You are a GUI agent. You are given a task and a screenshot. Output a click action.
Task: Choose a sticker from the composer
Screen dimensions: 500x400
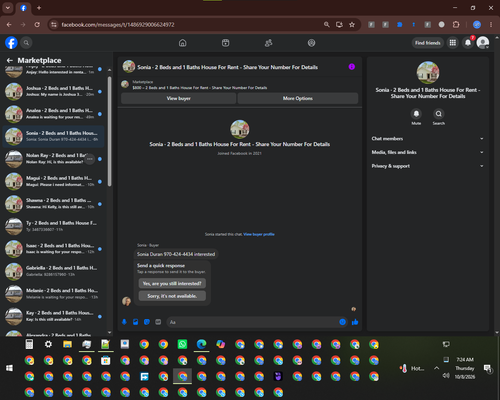[147, 322]
